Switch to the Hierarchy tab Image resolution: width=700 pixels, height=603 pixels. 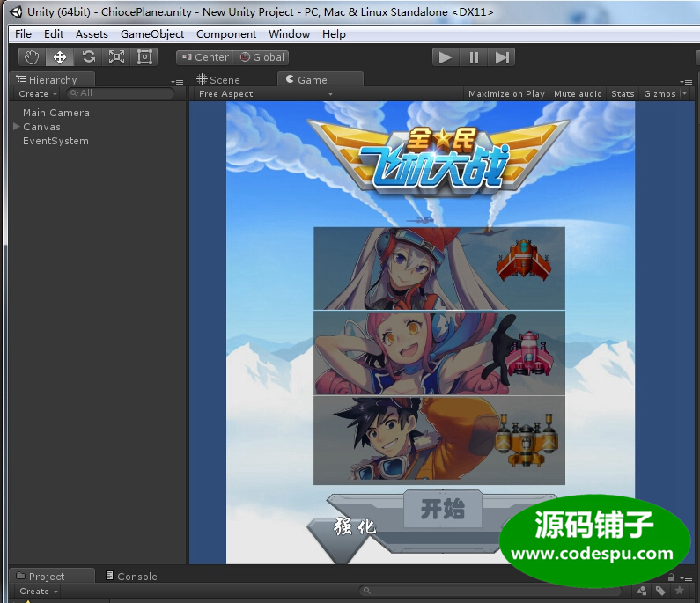52,80
